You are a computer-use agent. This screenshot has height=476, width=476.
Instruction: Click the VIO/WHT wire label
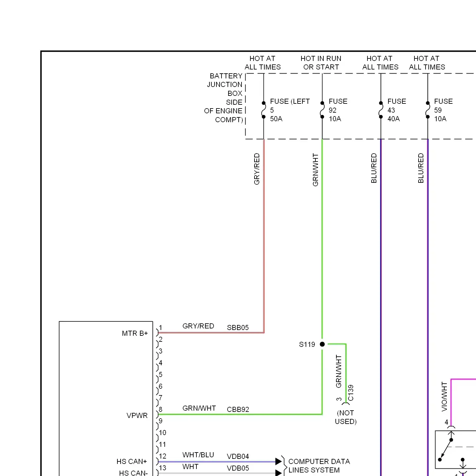tap(444, 397)
